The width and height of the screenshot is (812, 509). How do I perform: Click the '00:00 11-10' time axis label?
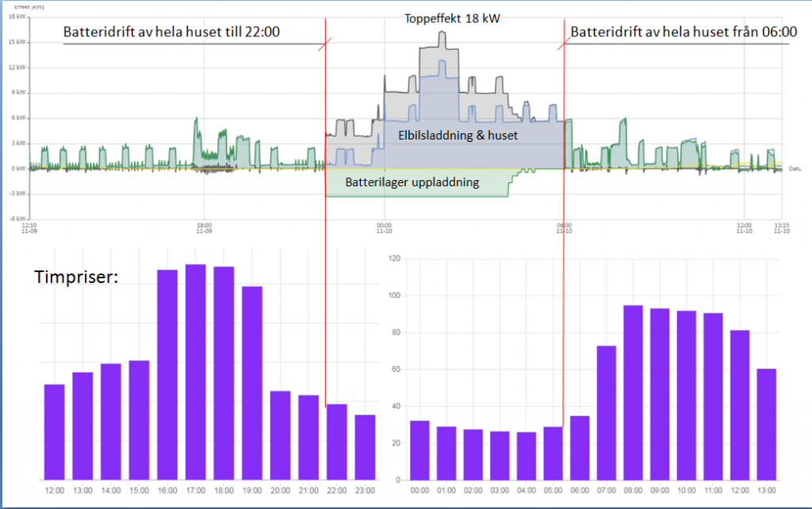[x=385, y=228]
